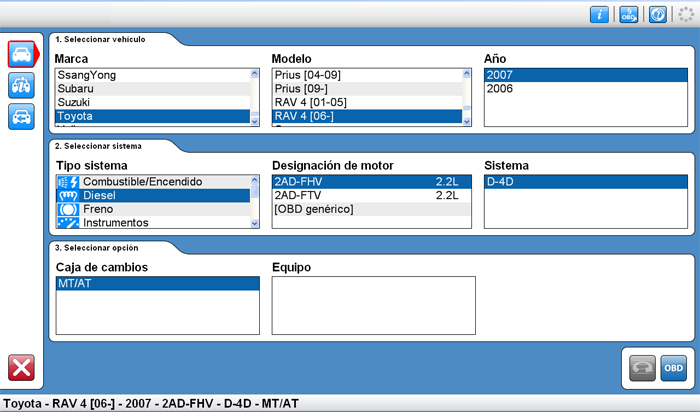
Task: Click the 1. Seleccionar vehículo tab header
Action: point(100,39)
